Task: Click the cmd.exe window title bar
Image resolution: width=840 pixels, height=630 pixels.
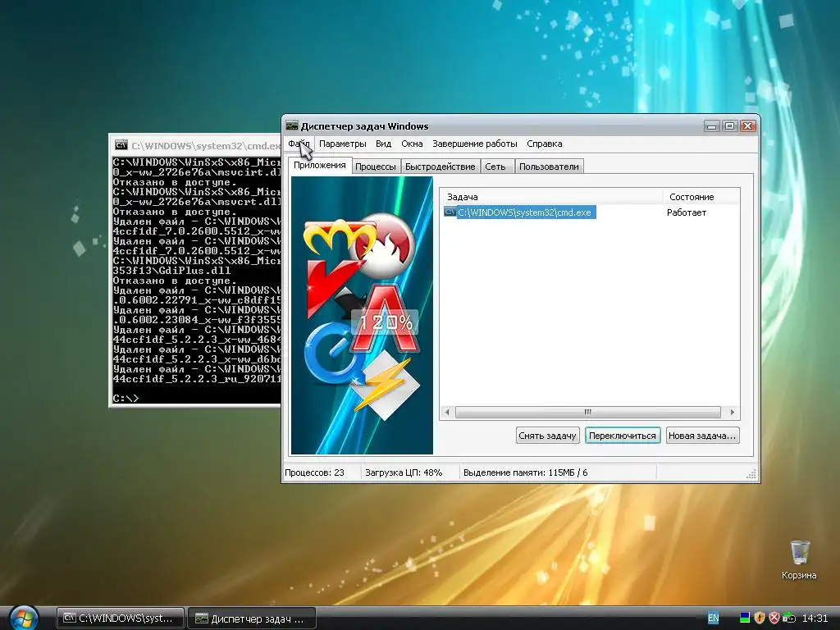Action: point(196,145)
